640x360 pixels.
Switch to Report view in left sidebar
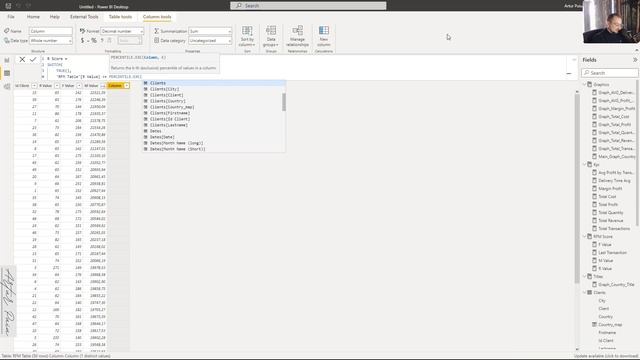point(7,60)
